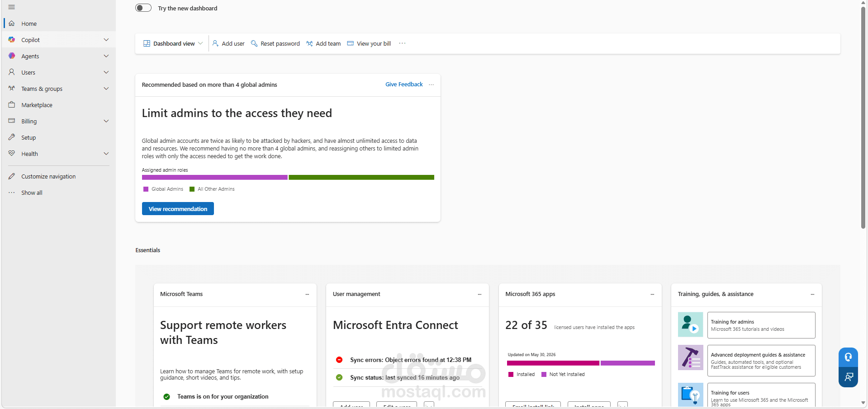Select Customize navigation
Image resolution: width=868 pixels, height=409 pixels.
(59, 176)
